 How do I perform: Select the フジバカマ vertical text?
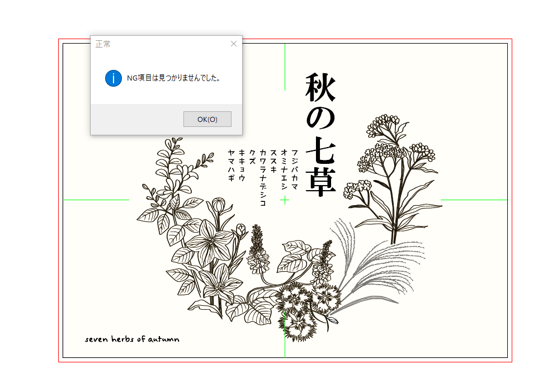pos(295,169)
